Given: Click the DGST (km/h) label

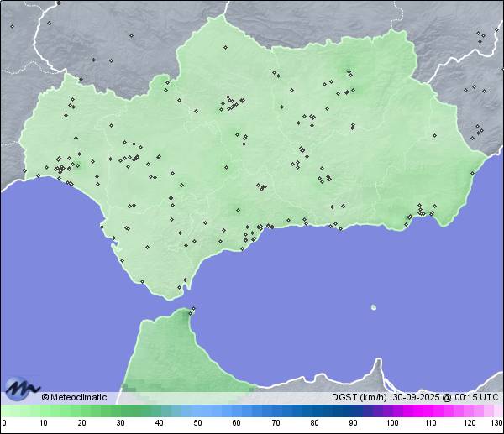Looking at the screenshot, I should pos(360,397).
